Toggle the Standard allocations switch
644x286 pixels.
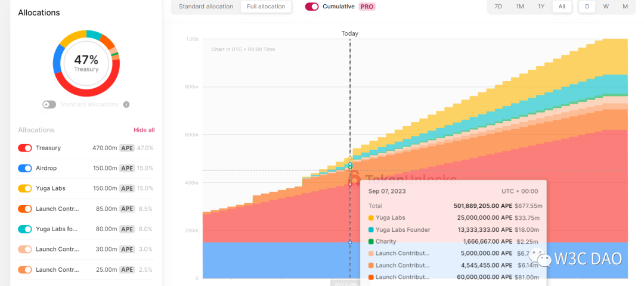click(49, 105)
